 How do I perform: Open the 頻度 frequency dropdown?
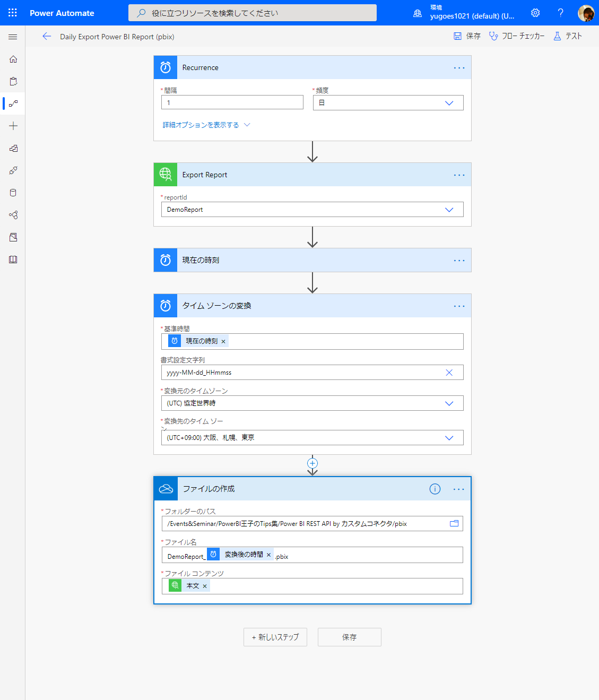click(x=388, y=103)
